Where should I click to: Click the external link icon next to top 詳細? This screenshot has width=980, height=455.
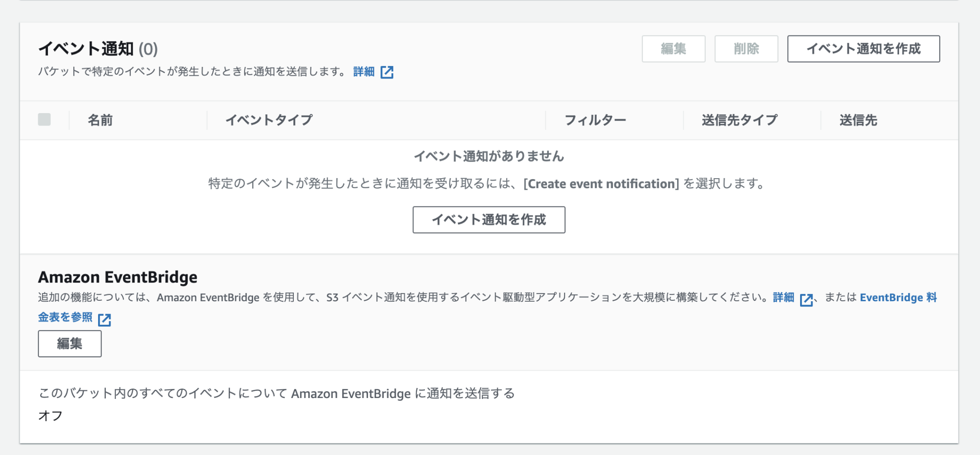click(387, 72)
